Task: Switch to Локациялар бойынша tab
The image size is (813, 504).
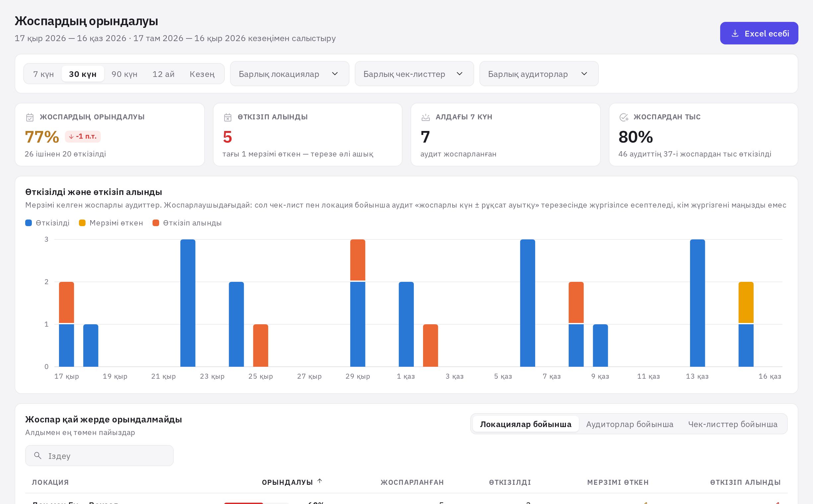Action: pos(526,424)
